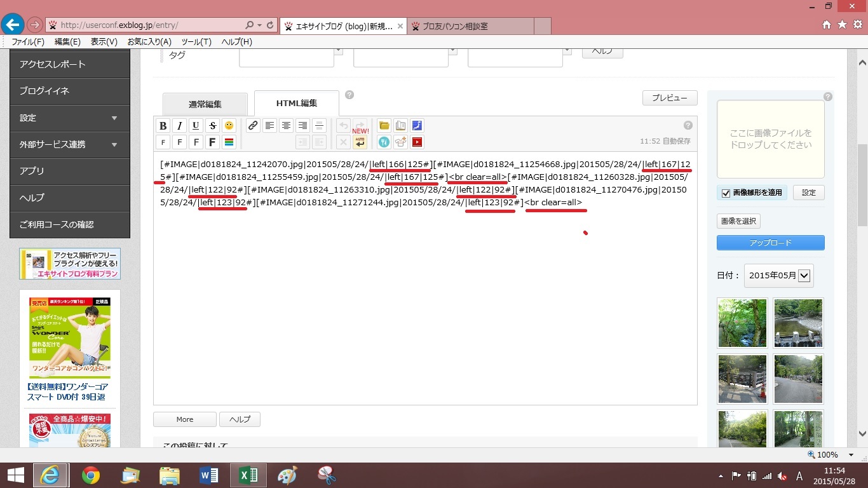Expand the 設定 sidebar menu
The image size is (868, 488).
(x=70, y=118)
